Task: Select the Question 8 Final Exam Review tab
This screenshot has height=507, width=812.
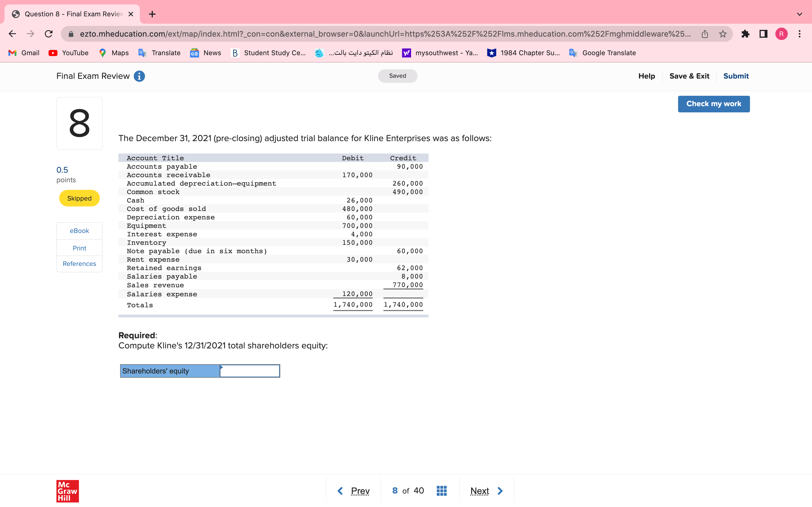Action: [67, 14]
